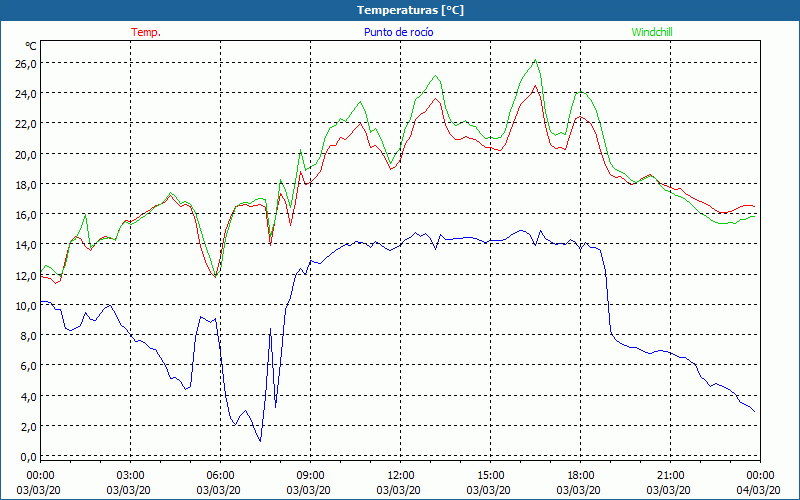Image resolution: width=800 pixels, height=500 pixels.
Task: Click the '10,0' y-axis value
Action: 26,306
